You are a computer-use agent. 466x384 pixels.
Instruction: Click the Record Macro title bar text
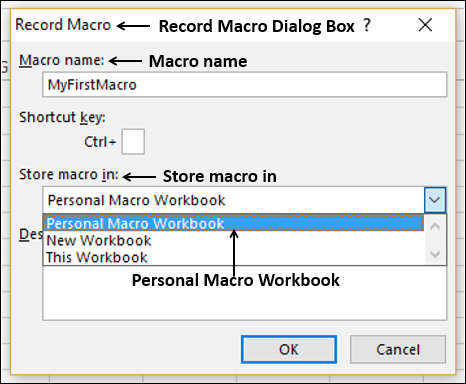[x=63, y=25]
